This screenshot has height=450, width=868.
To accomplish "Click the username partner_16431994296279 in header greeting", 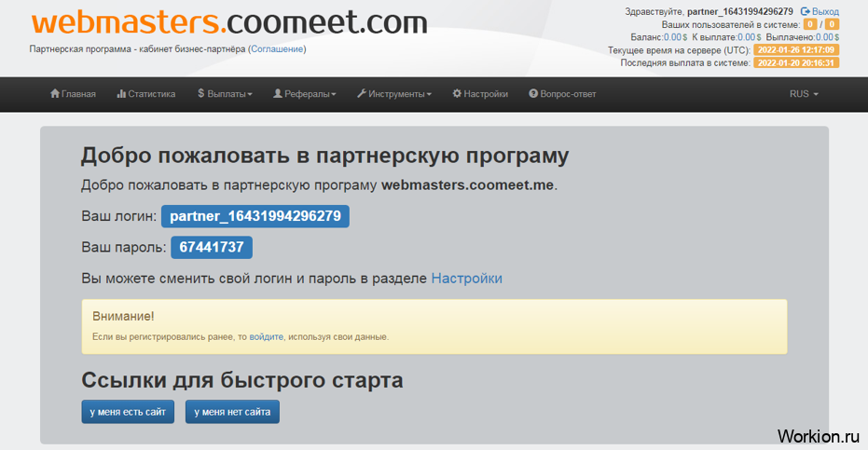I will tap(740, 11).
